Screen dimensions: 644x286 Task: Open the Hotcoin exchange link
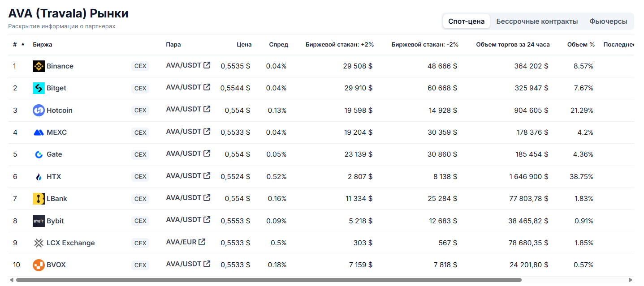pyautogui.click(x=60, y=111)
